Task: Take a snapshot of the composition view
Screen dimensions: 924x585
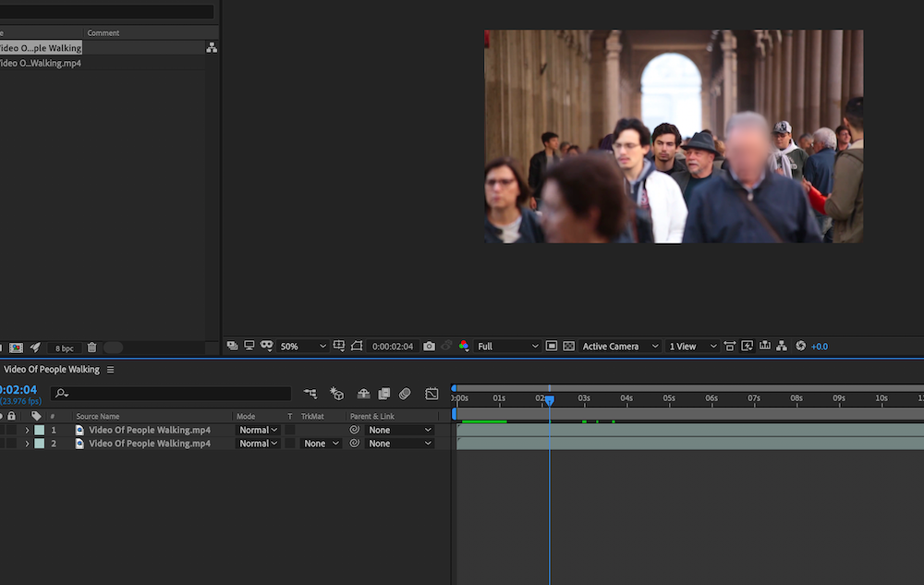Action: (429, 346)
